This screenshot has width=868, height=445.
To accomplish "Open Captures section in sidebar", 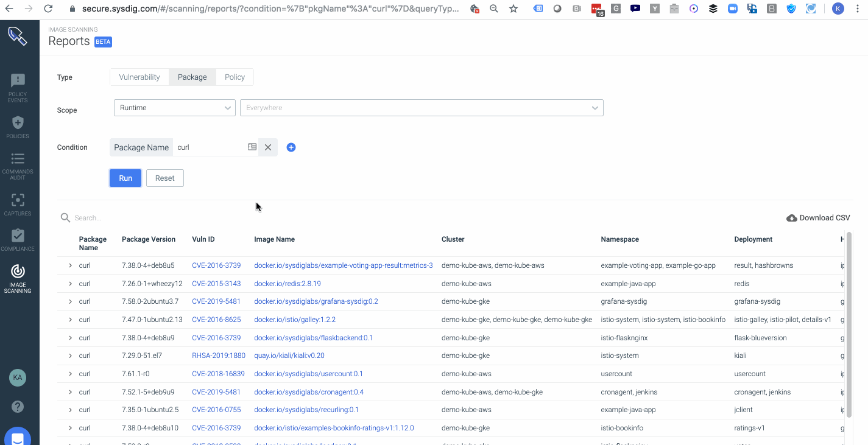I will (x=18, y=205).
